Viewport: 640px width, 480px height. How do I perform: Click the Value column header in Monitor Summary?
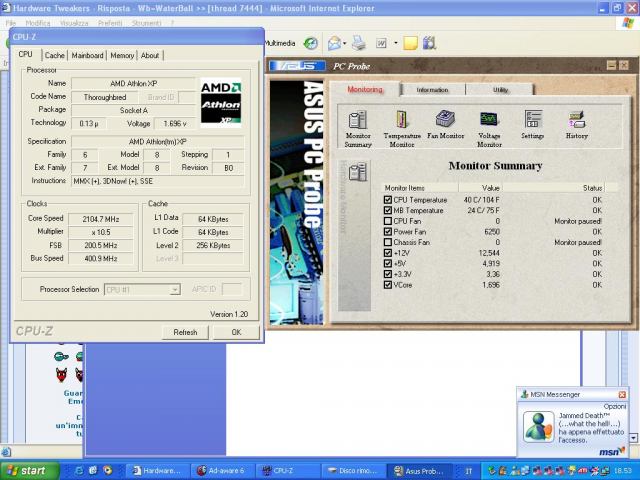click(480, 188)
